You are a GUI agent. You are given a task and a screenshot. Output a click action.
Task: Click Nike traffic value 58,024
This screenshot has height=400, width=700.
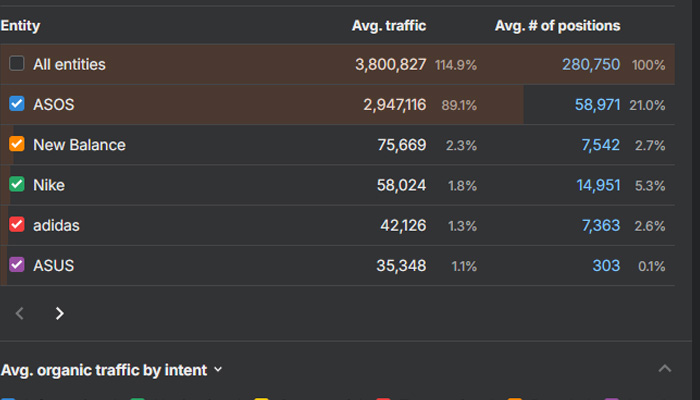click(401, 185)
